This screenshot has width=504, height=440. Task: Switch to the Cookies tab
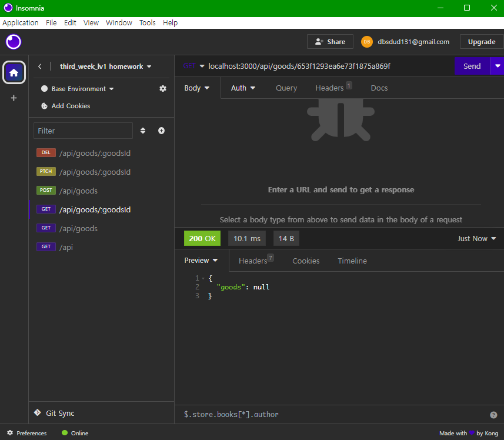(x=306, y=261)
